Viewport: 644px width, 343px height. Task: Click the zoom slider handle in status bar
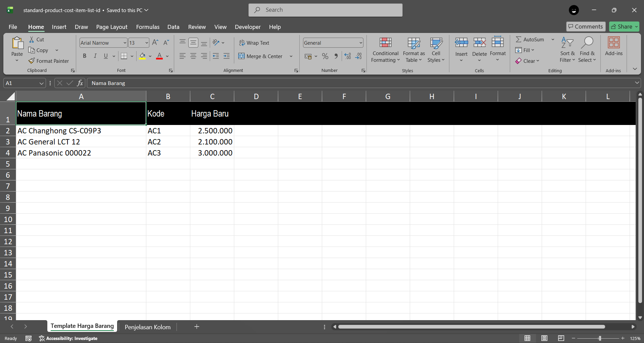(600, 338)
